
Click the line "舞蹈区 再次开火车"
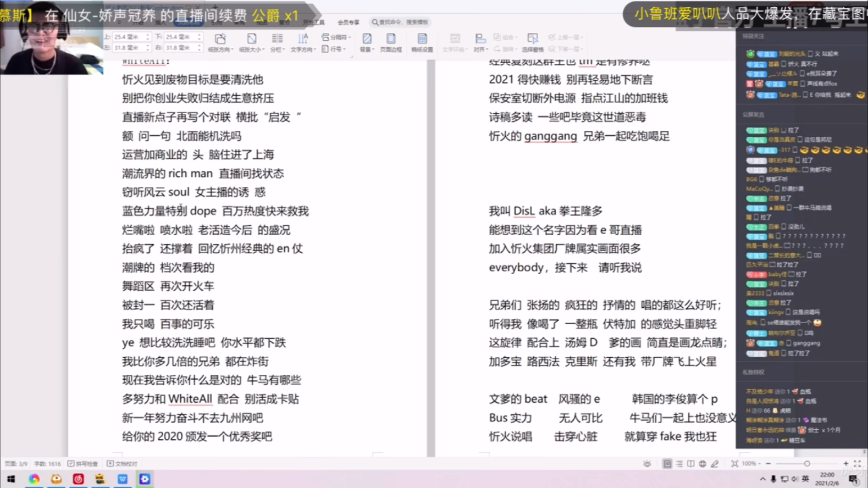pyautogui.click(x=168, y=286)
